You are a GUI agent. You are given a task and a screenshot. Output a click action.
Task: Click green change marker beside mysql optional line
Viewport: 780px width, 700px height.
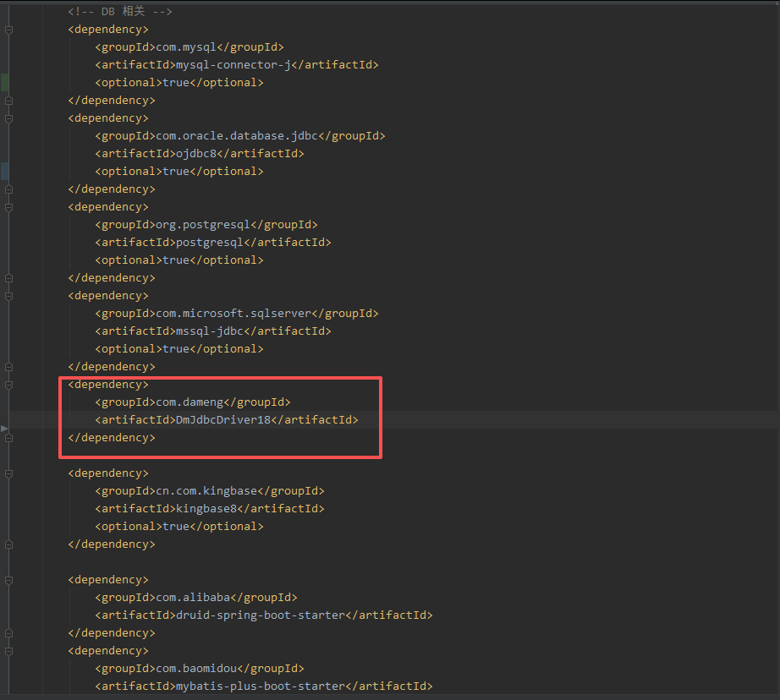(5, 83)
